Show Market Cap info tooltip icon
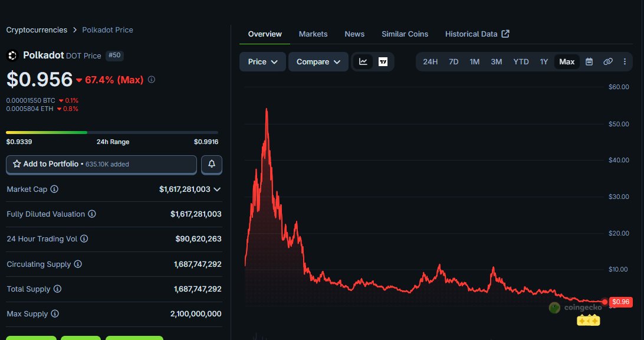 click(54, 189)
